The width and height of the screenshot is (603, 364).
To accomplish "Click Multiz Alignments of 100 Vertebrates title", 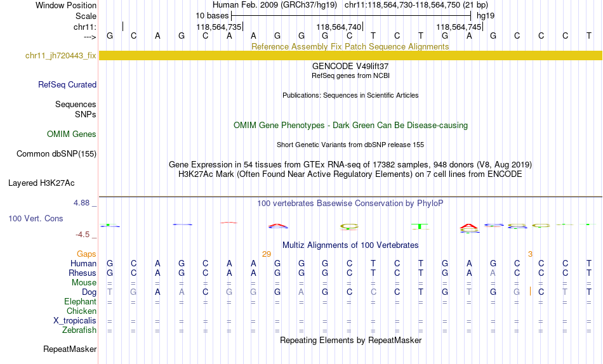I will coord(350,245).
